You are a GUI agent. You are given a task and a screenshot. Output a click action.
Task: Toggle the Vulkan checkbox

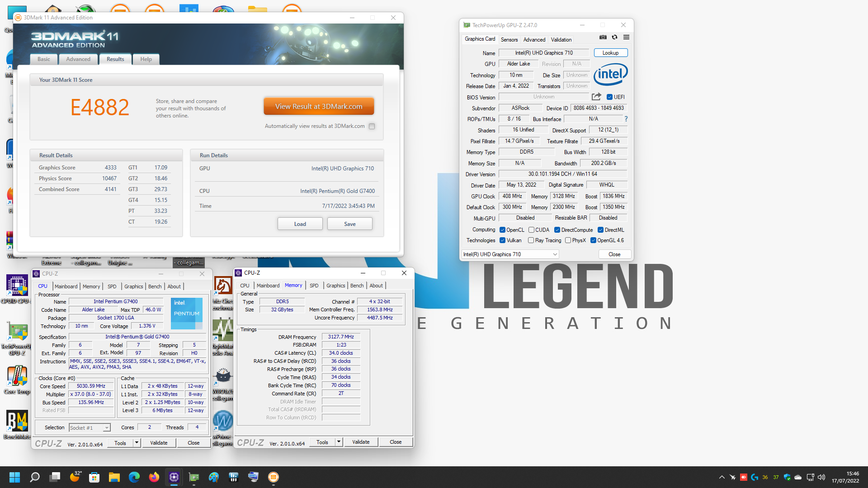click(x=502, y=240)
